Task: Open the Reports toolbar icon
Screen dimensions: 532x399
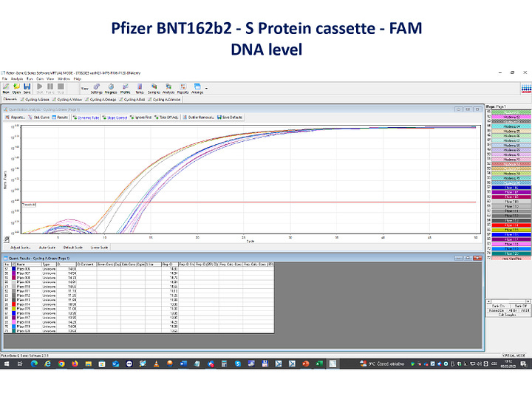Action: tap(183, 89)
